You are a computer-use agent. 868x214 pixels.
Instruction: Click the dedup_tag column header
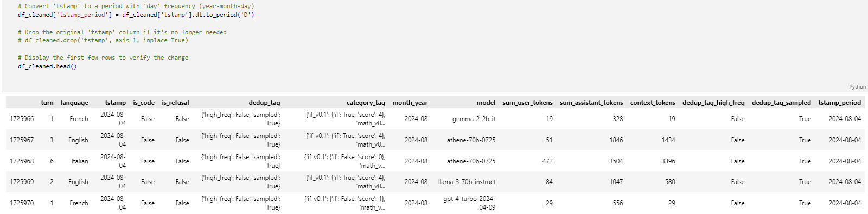(x=264, y=103)
